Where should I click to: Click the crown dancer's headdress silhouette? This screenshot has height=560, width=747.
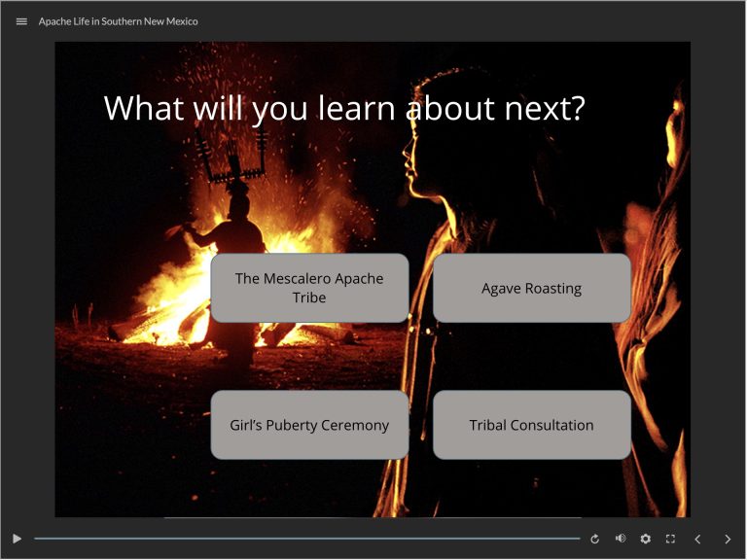[231, 156]
